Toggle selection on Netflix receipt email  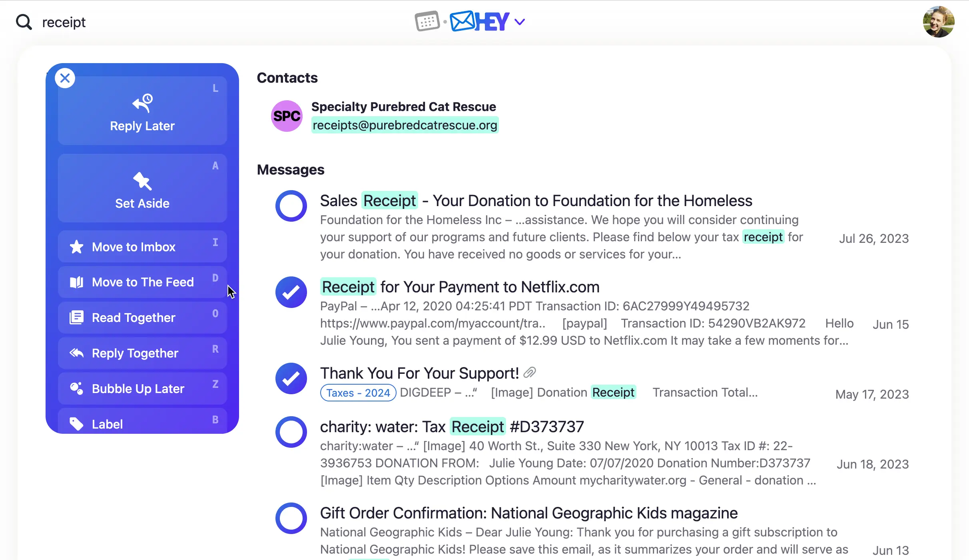[291, 292]
